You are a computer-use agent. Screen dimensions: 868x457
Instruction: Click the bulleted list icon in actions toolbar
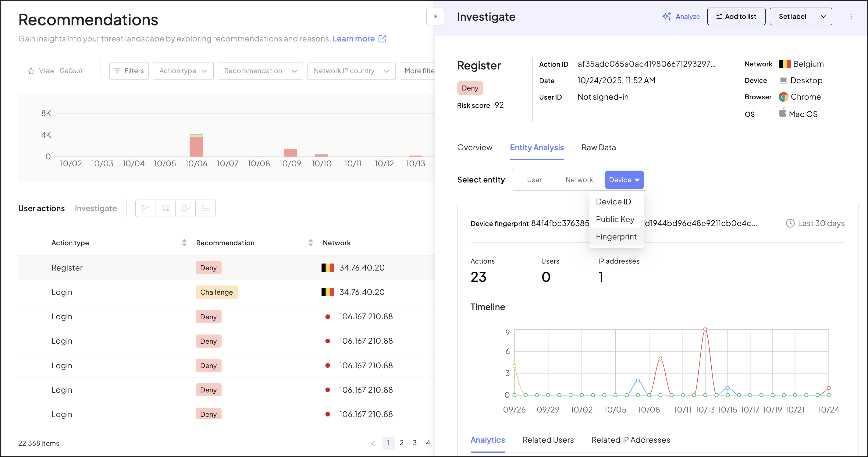205,208
